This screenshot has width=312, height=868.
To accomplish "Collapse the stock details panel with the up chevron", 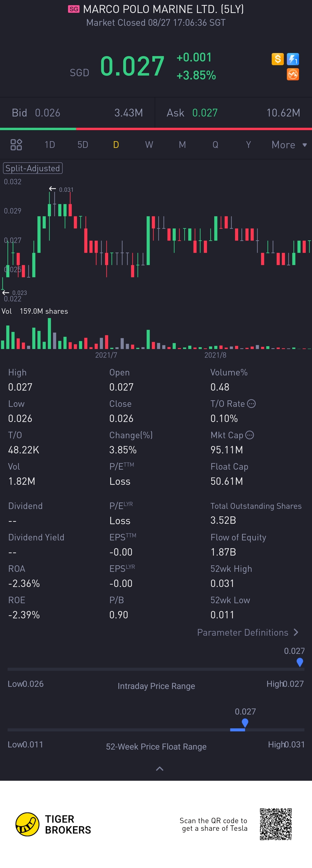I will tap(159, 769).
